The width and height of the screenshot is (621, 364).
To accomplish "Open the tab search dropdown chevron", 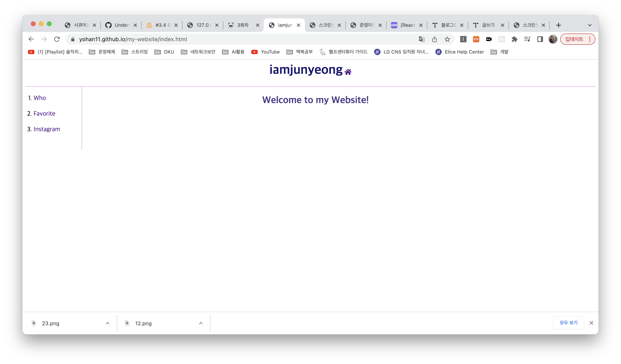I will coord(589,25).
